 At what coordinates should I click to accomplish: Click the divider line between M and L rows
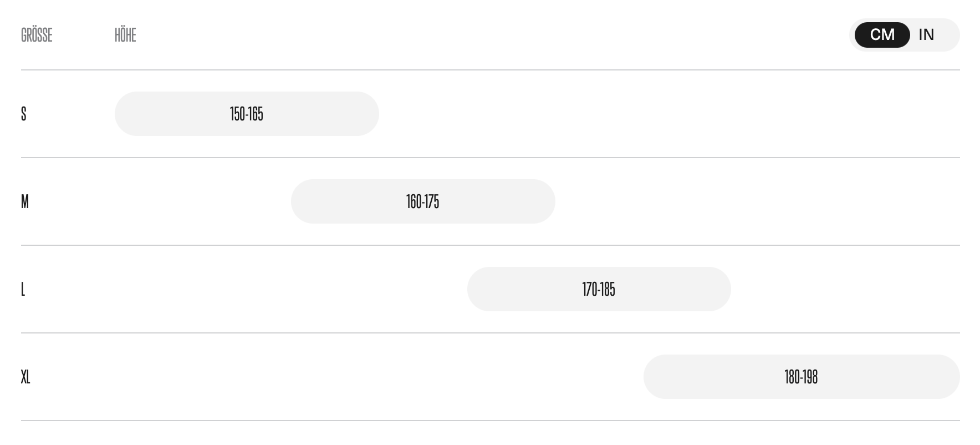point(491,245)
